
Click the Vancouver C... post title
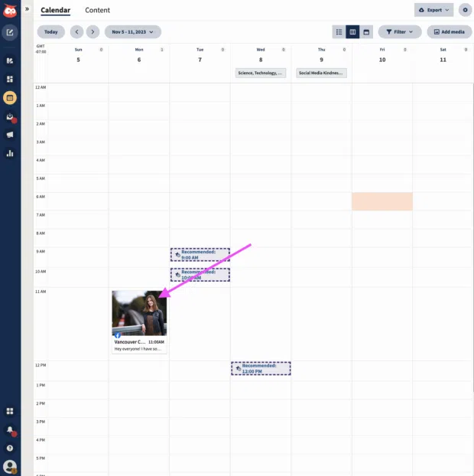tap(130, 342)
